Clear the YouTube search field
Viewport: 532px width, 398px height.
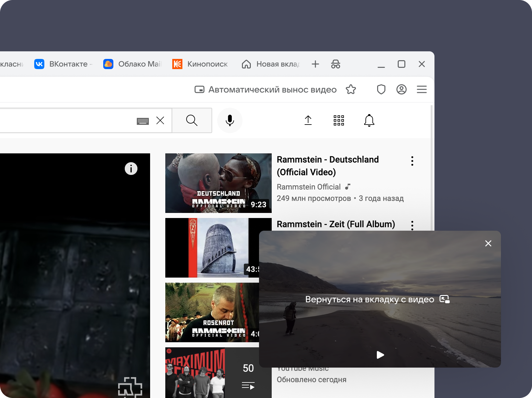[160, 120]
